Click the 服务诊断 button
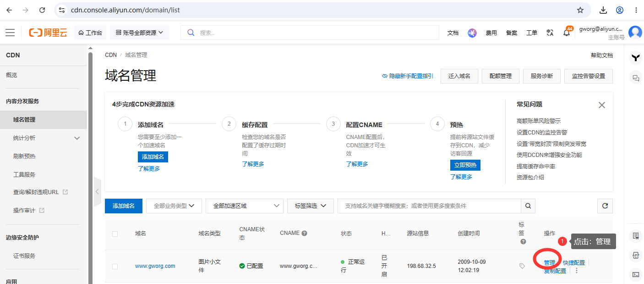This screenshot has width=644, height=284. click(x=542, y=76)
